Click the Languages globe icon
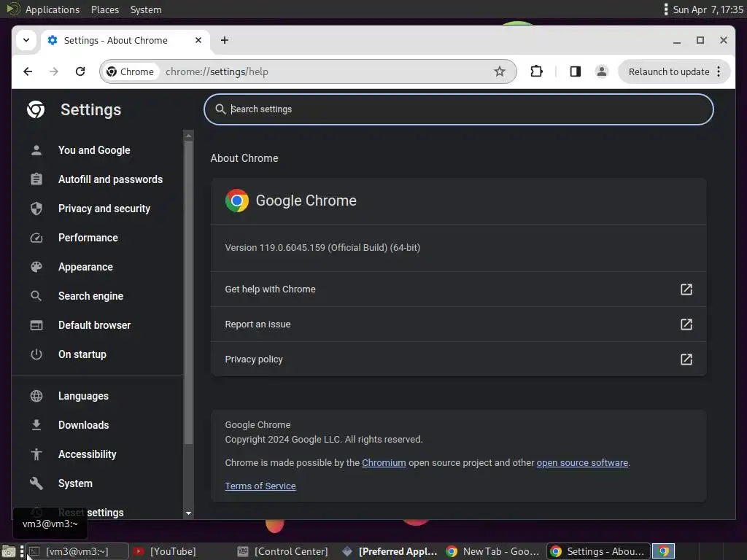The width and height of the screenshot is (747, 560). [36, 396]
